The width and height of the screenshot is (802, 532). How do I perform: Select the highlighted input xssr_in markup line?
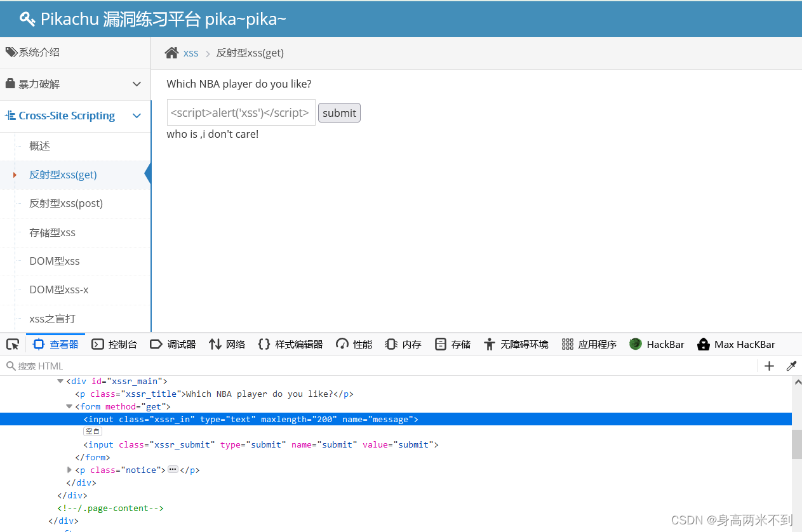pos(396,419)
